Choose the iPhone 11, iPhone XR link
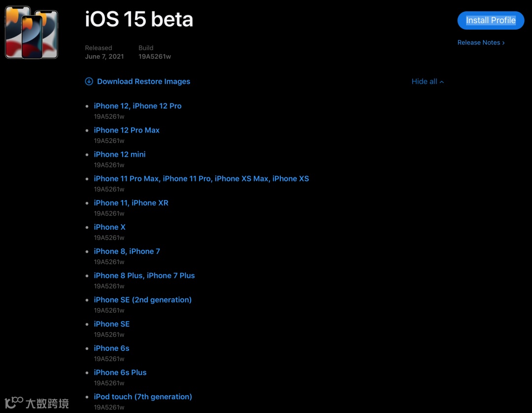 [131, 203]
